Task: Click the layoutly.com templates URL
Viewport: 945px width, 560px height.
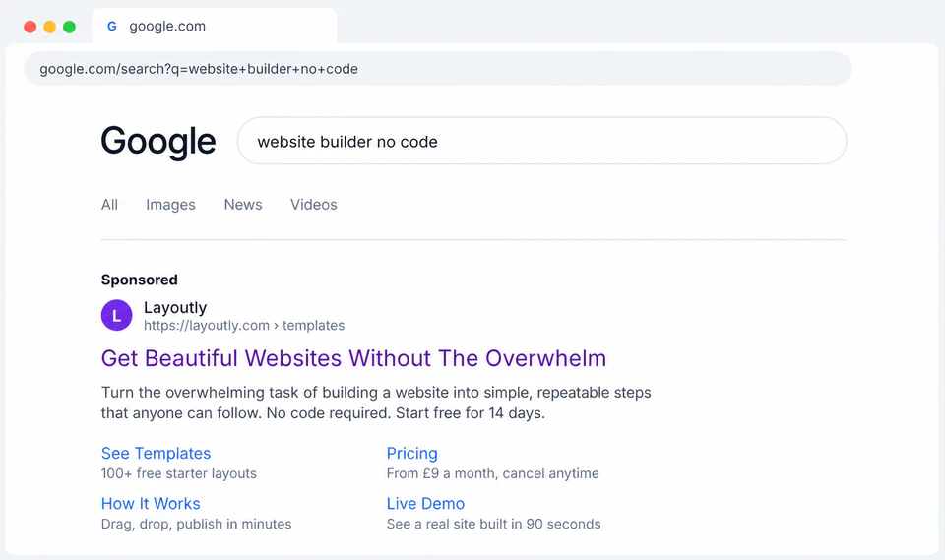Action: (244, 326)
